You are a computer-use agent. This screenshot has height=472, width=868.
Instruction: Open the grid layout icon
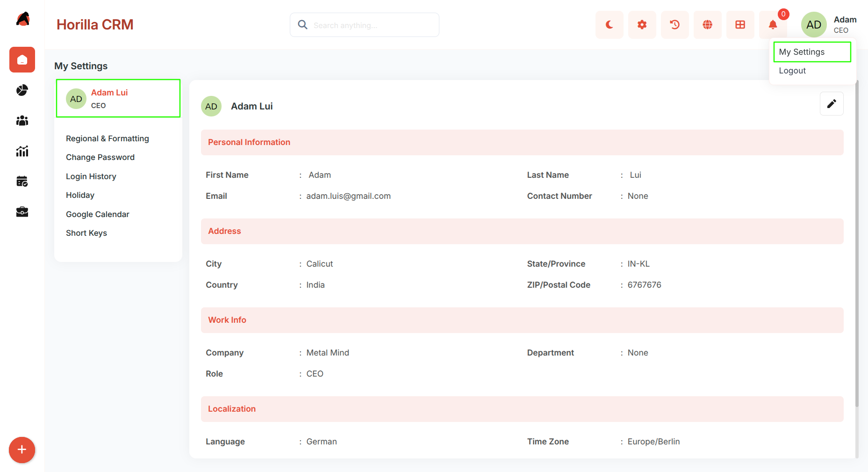(x=740, y=25)
